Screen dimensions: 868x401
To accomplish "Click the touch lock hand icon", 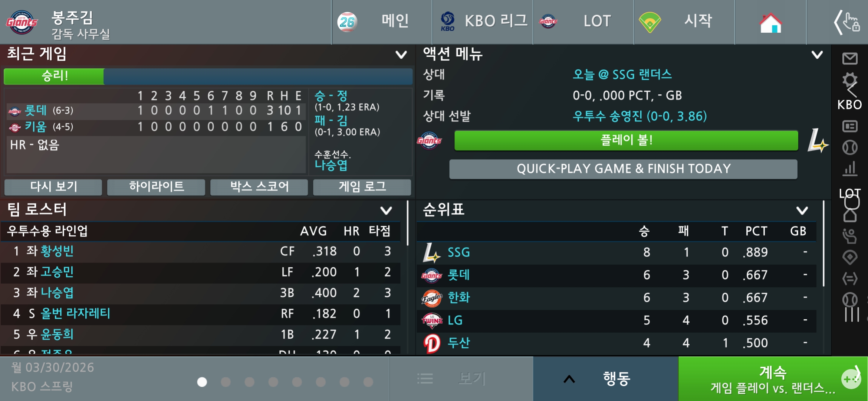I will [x=847, y=22].
